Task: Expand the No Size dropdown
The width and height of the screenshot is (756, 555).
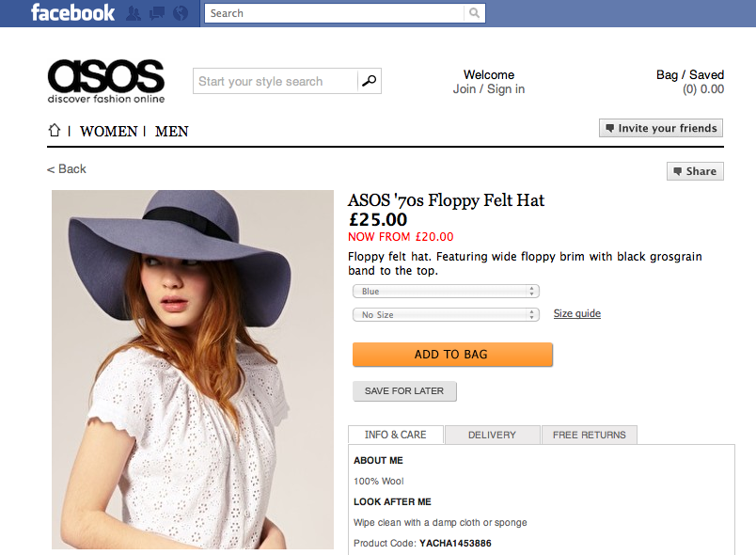Action: pyautogui.click(x=446, y=314)
